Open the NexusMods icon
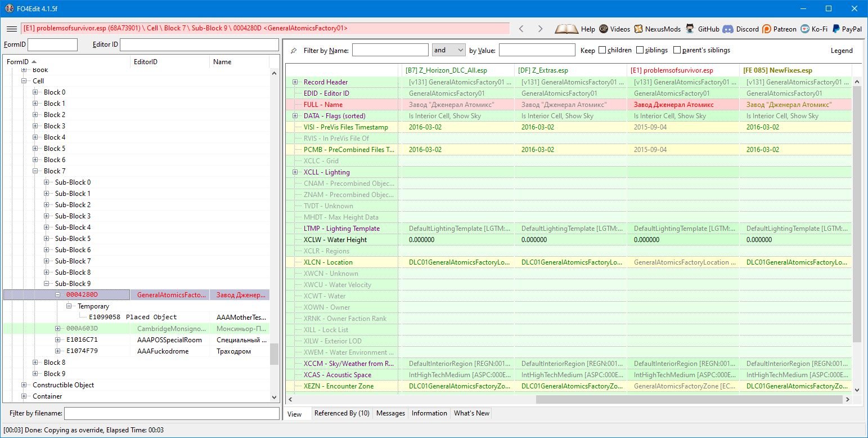The height and width of the screenshot is (438, 868). click(x=638, y=29)
